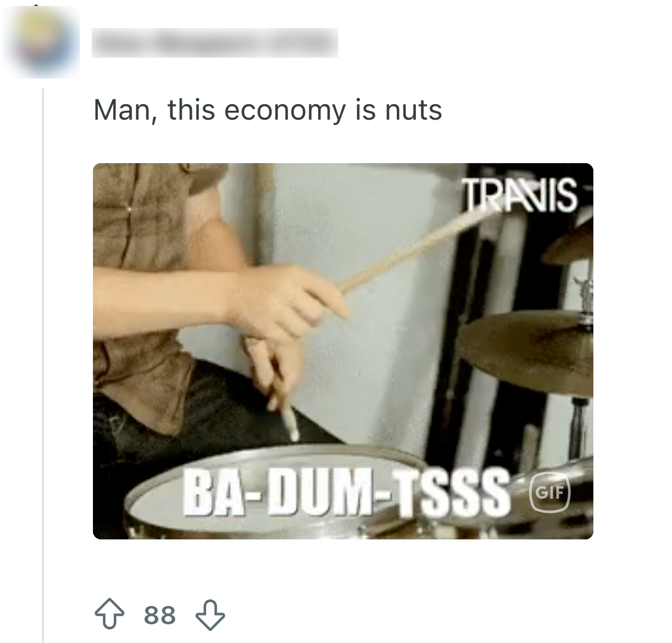Downvote the economy is nuts comment

click(x=210, y=615)
